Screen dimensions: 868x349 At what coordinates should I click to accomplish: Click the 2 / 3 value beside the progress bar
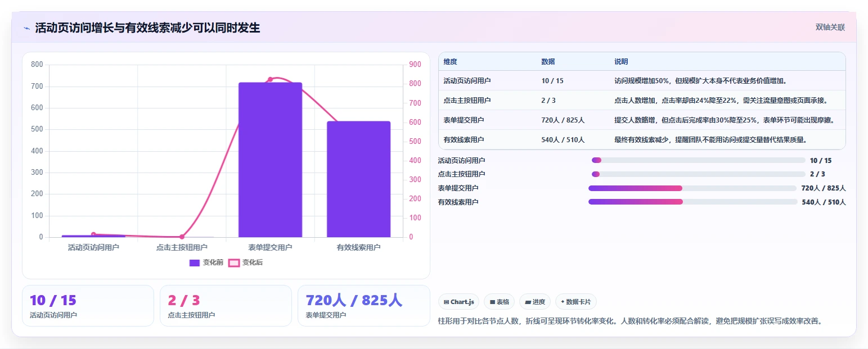click(x=817, y=174)
